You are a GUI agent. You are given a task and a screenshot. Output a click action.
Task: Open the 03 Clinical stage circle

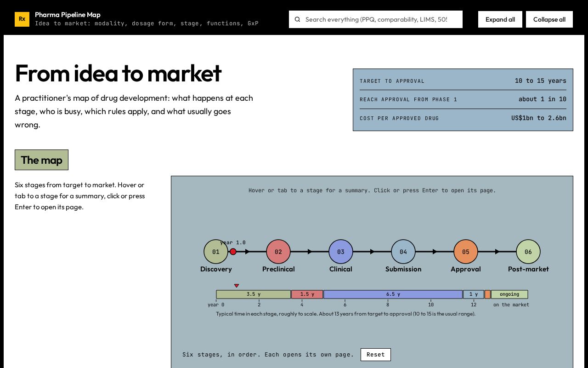[x=341, y=252]
